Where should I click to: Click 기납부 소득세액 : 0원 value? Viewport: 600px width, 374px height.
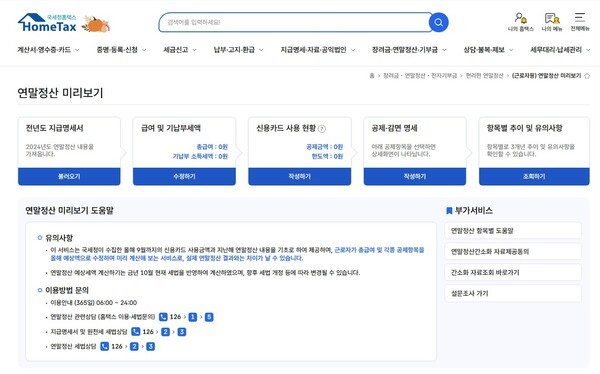click(x=200, y=156)
